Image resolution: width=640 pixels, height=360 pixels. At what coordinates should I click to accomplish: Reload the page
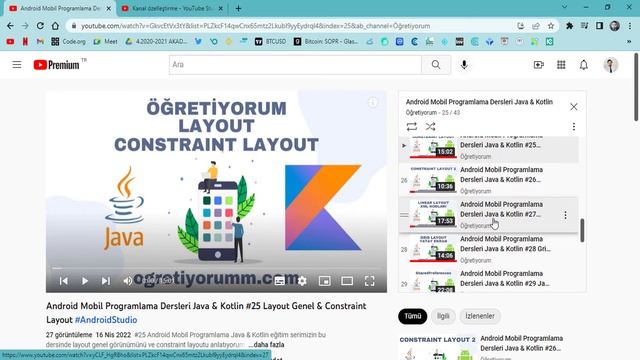point(40,26)
